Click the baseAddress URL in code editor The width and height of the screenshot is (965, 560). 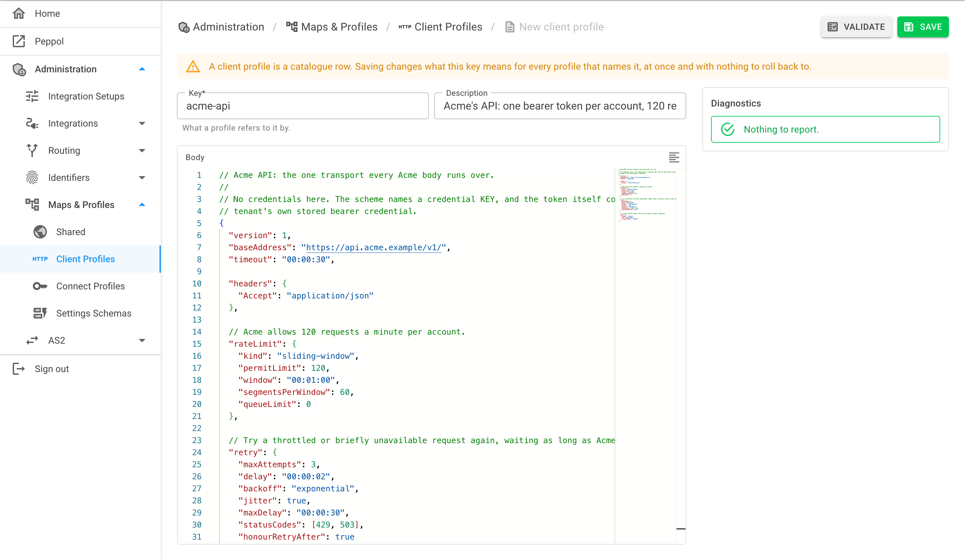point(373,248)
